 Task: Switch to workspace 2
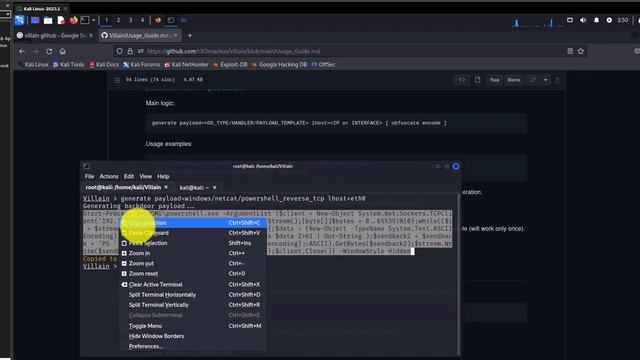tap(118, 20)
